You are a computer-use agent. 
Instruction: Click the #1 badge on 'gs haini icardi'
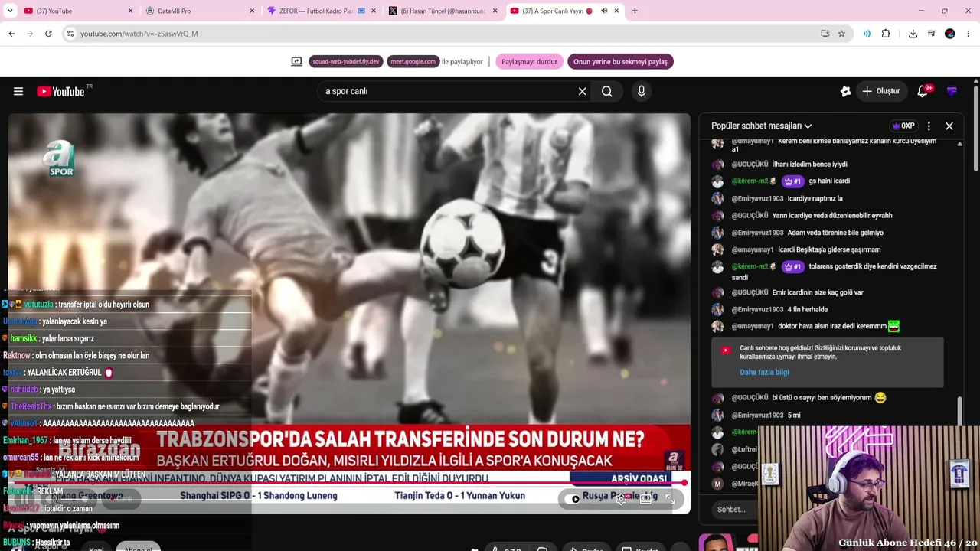(x=792, y=181)
